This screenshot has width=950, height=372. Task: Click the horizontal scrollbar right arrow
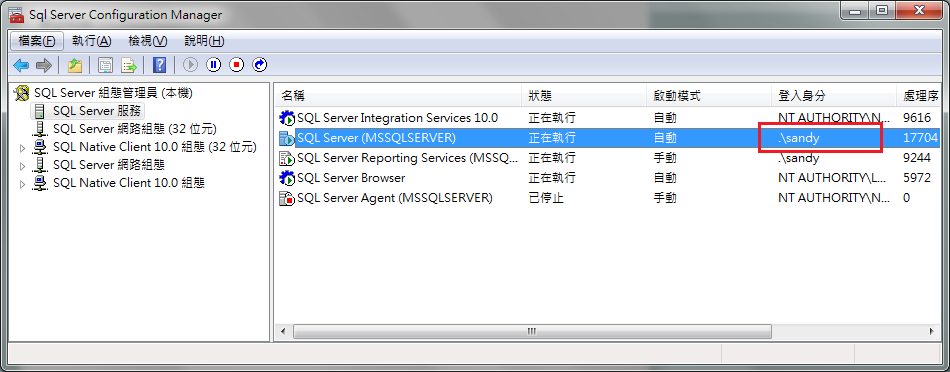pyautogui.click(x=933, y=331)
